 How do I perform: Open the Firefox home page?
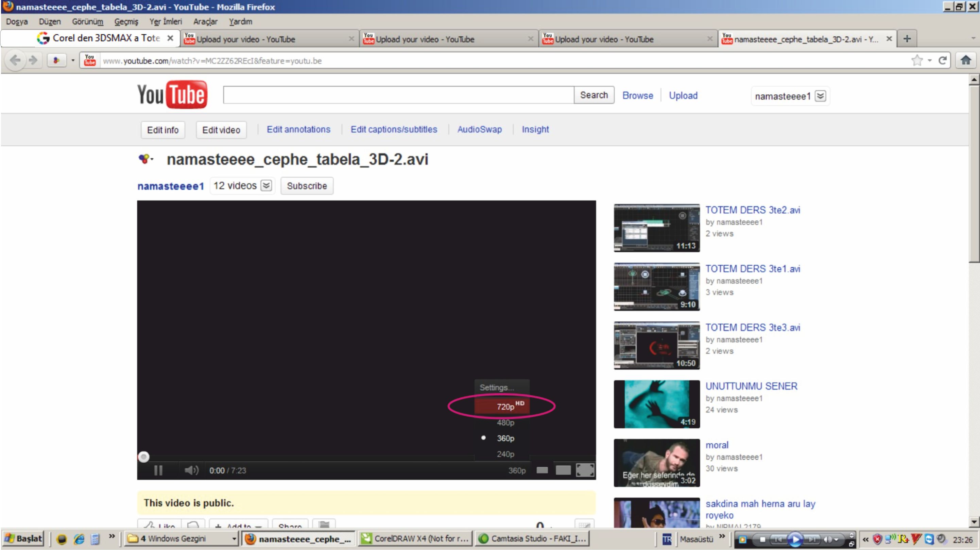(965, 60)
